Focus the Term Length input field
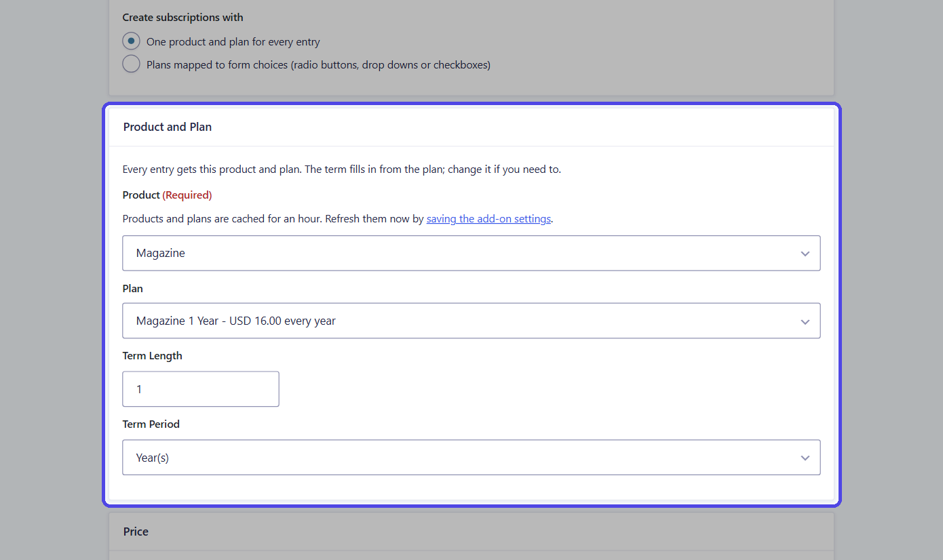 (201, 389)
